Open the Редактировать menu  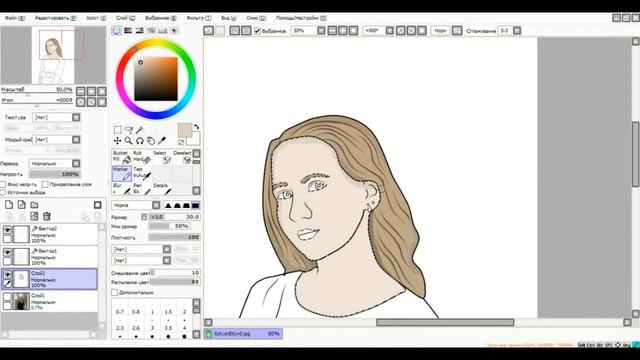[x=55, y=18]
